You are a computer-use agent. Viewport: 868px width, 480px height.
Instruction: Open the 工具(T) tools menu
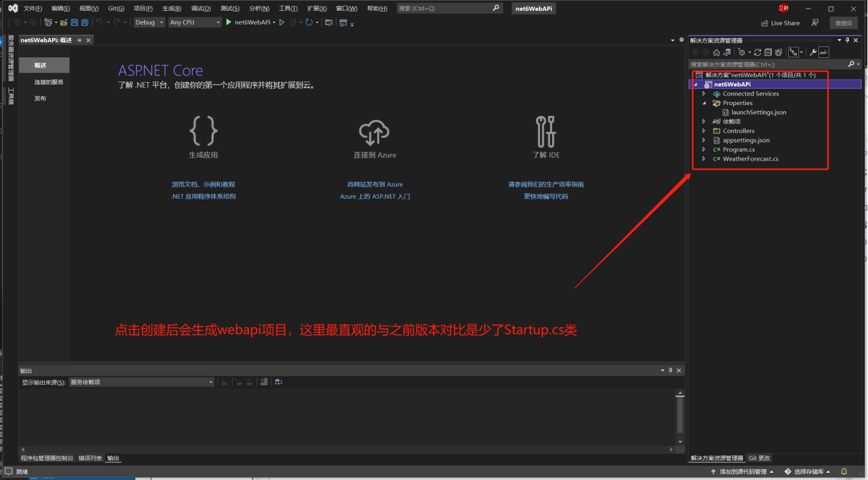pyautogui.click(x=288, y=8)
